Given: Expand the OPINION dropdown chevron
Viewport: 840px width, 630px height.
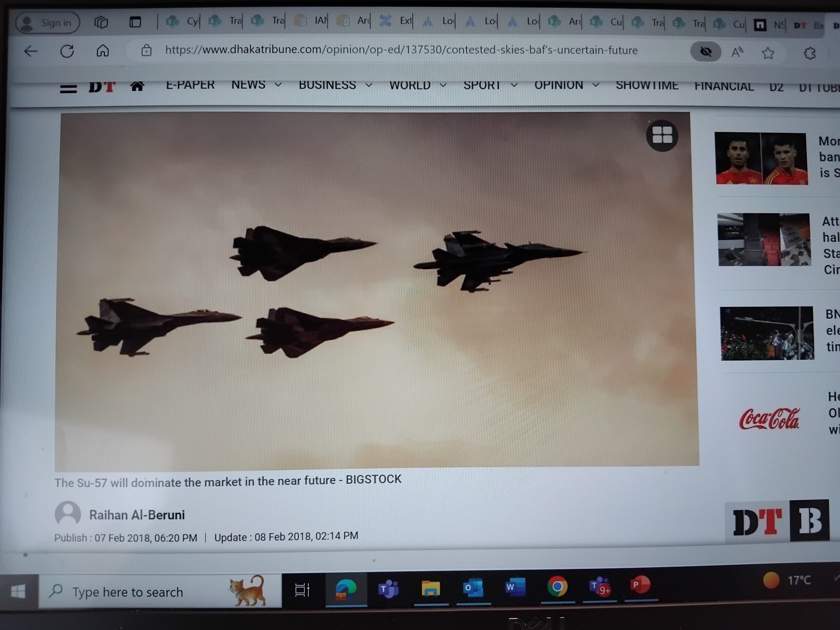Looking at the screenshot, I should (x=596, y=85).
